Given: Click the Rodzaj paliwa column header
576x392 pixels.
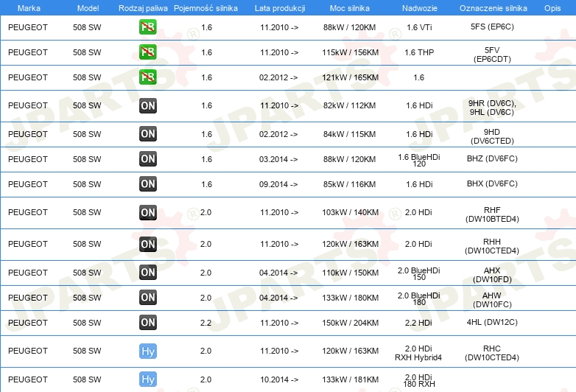Looking at the screenshot, I should pyautogui.click(x=143, y=8).
